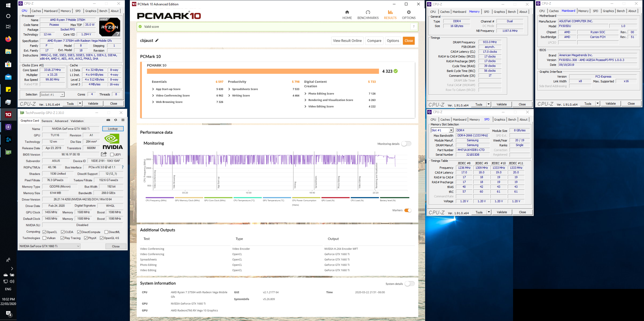The height and width of the screenshot is (321, 644).
Task: Click Validate in Memory CPU-Z window
Action: point(502,104)
